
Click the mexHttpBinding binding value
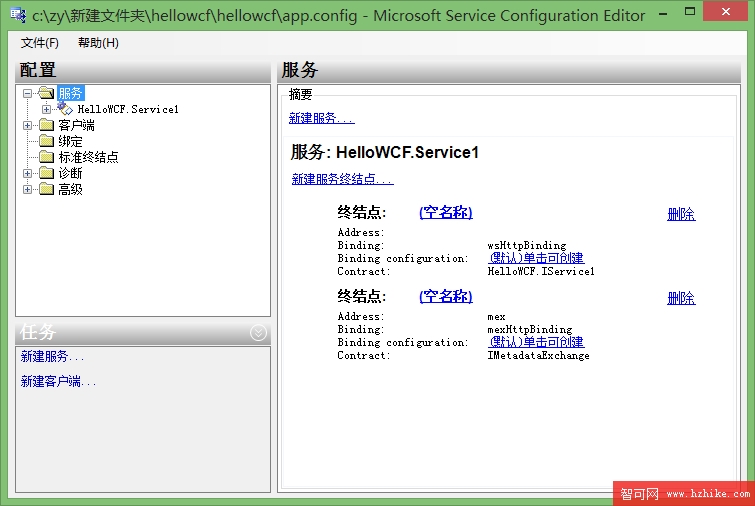point(530,329)
